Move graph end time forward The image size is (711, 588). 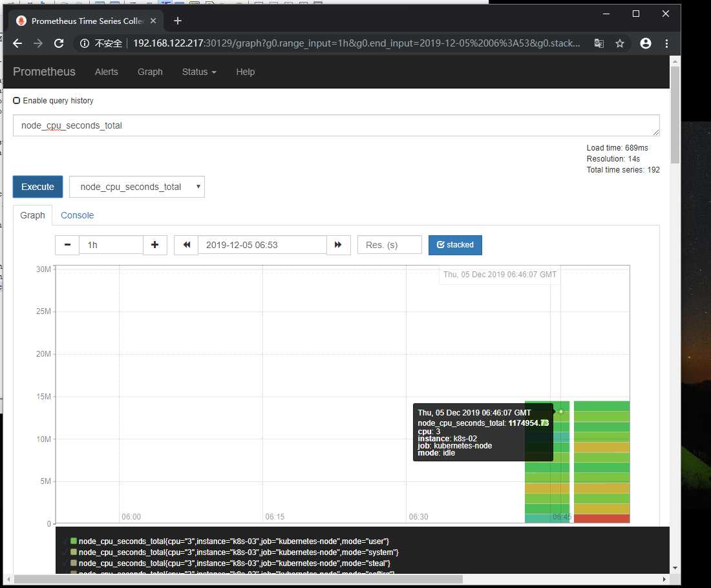coord(338,245)
